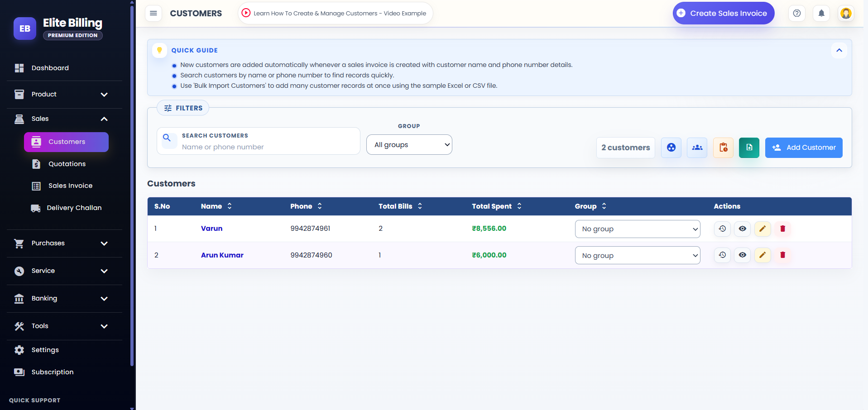
Task: Open Delivery Challan in the sidebar
Action: pos(67,208)
